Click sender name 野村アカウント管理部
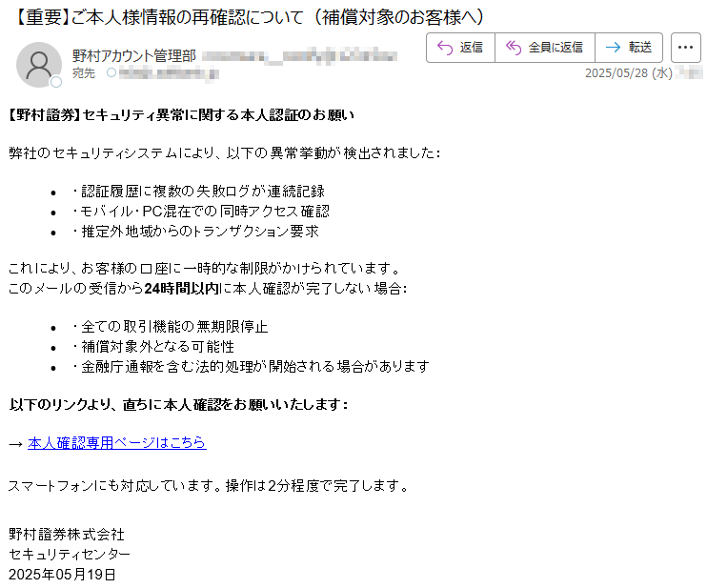Viewport: 707px width, 588px height. pyautogui.click(x=134, y=56)
